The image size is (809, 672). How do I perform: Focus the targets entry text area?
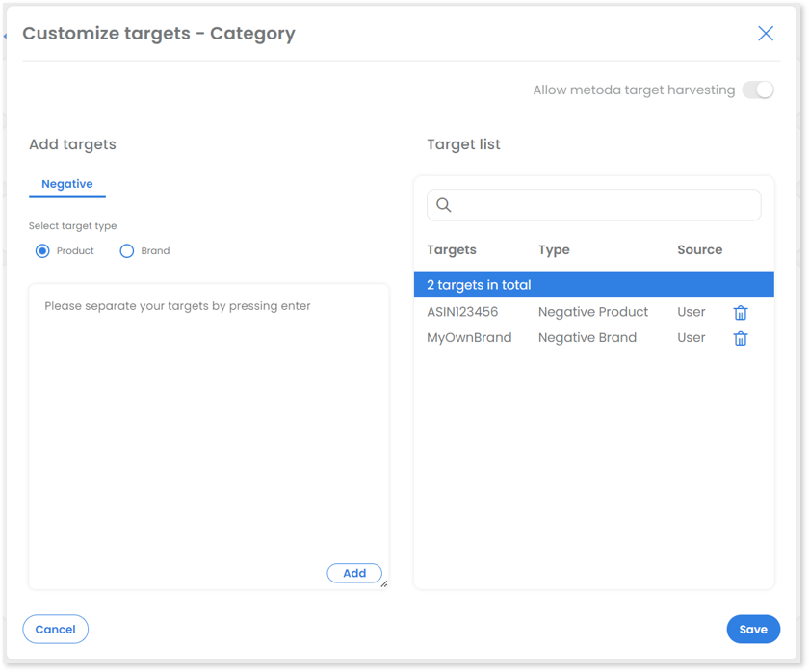(x=208, y=436)
